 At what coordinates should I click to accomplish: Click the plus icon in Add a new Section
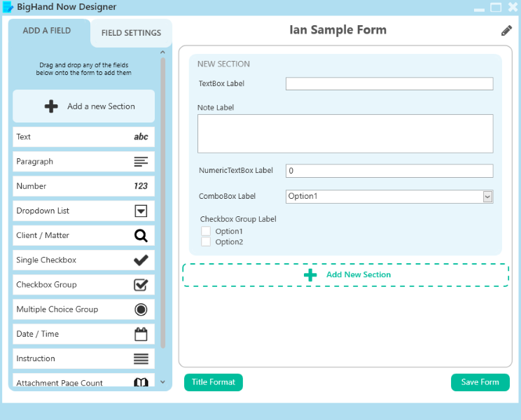[x=51, y=106]
